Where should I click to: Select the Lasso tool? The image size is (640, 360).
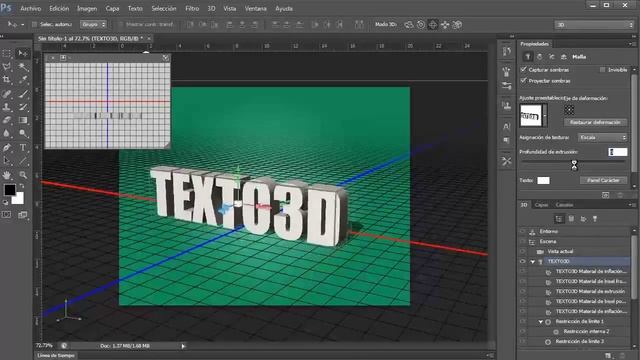point(7,67)
